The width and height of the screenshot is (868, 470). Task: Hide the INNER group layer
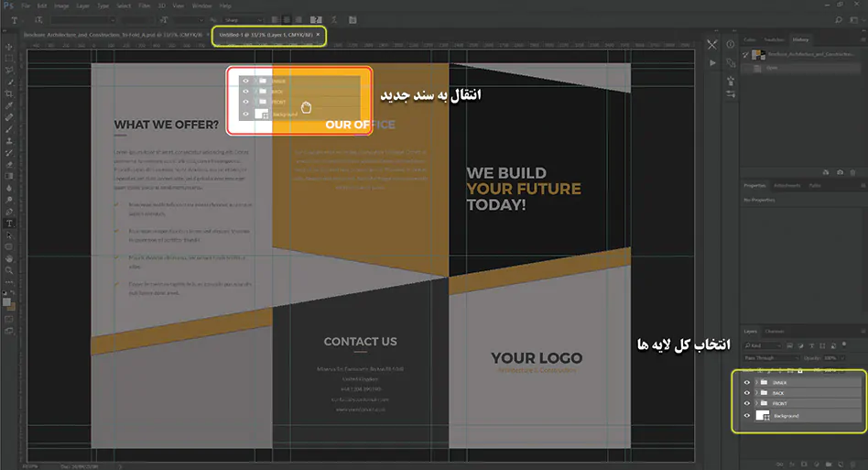pyautogui.click(x=747, y=383)
